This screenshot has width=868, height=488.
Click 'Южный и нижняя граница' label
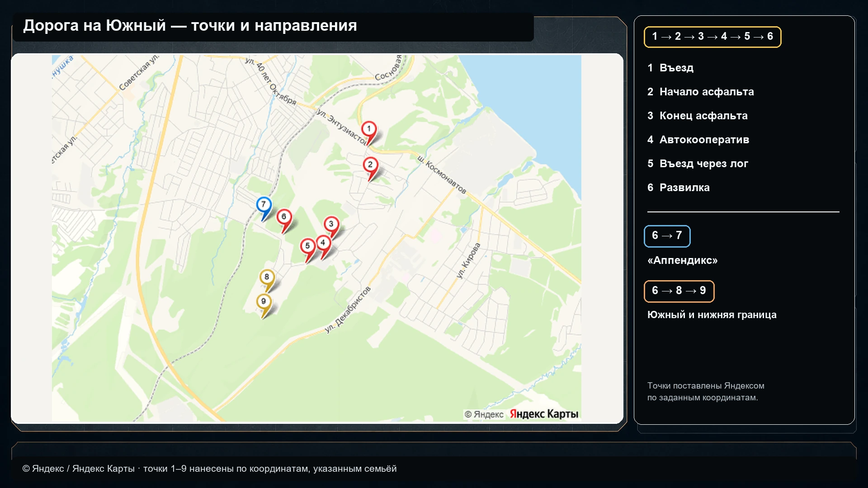[712, 315]
